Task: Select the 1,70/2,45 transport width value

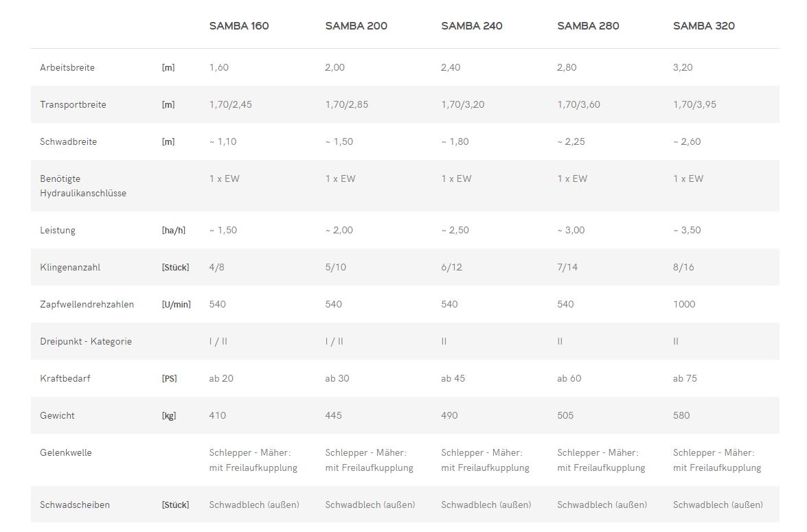Action: [231, 104]
